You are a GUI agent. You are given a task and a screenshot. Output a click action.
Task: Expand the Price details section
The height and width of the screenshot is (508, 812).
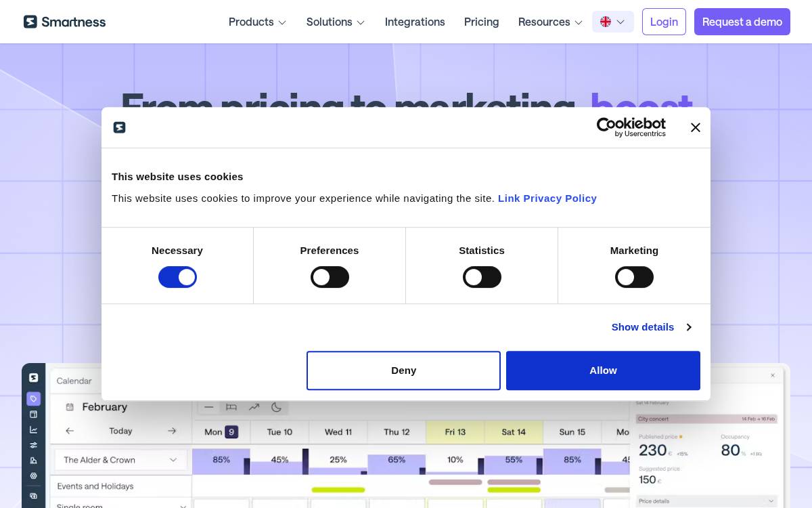pos(706,501)
